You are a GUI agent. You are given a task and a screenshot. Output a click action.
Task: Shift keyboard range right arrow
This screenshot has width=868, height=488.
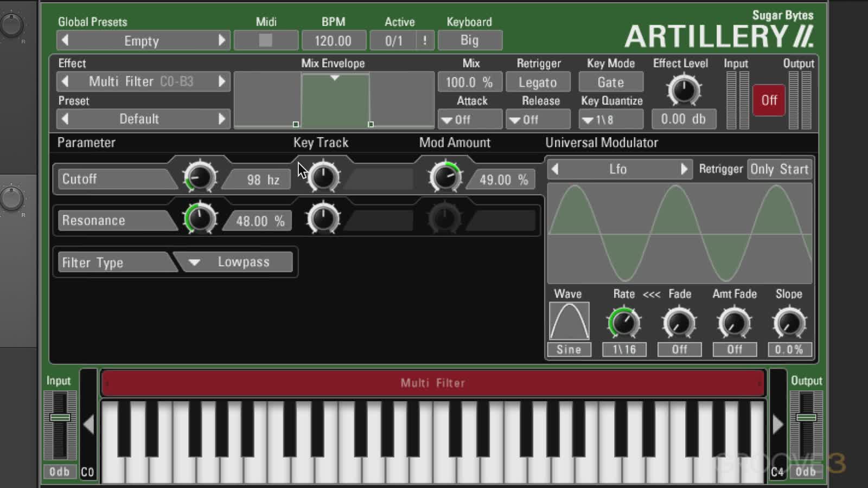click(778, 425)
